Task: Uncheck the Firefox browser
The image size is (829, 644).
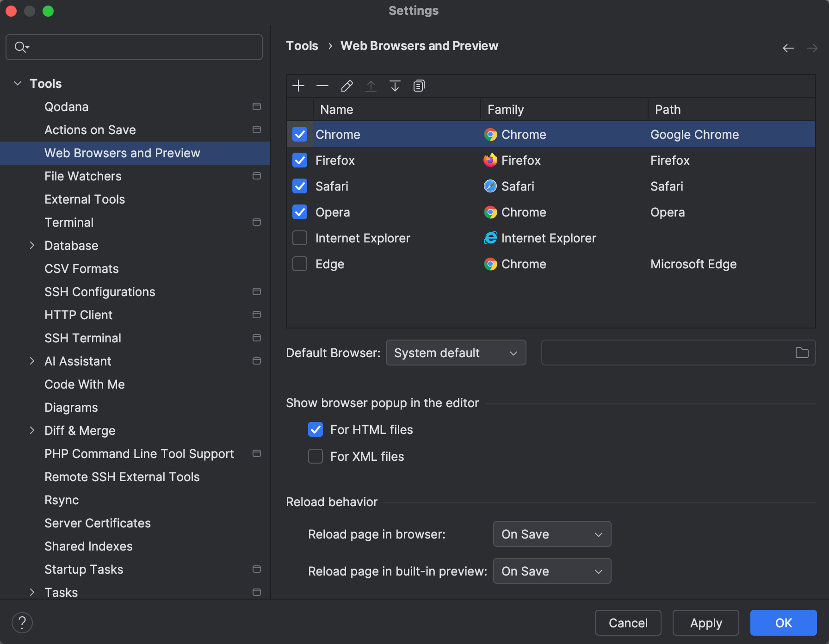Action: (x=299, y=160)
